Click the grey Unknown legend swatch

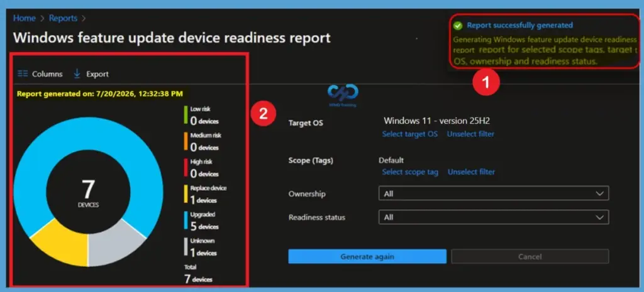tap(186, 247)
